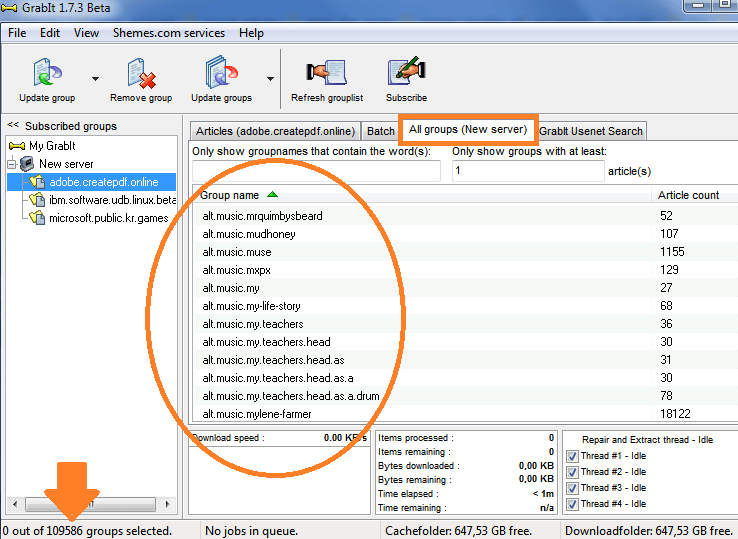The image size is (738, 539).
Task: Click the groupname word filter field
Action: (316, 170)
